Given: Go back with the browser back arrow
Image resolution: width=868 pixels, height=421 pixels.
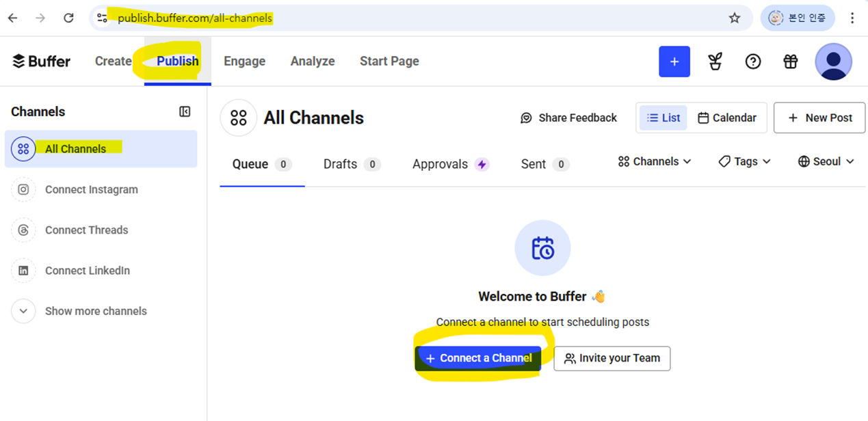Looking at the screenshot, I should pyautogui.click(x=12, y=18).
